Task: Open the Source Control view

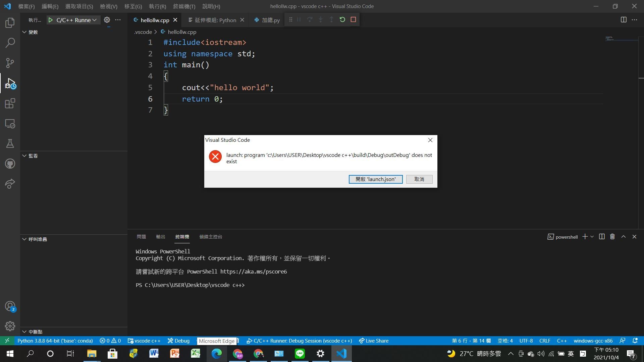Action: coord(10,63)
